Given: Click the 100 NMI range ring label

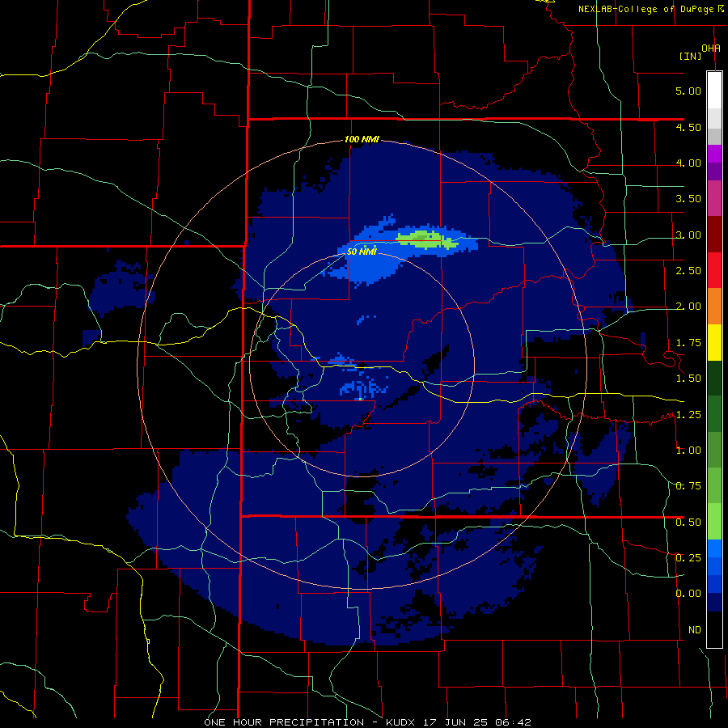Looking at the screenshot, I should pos(362,139).
